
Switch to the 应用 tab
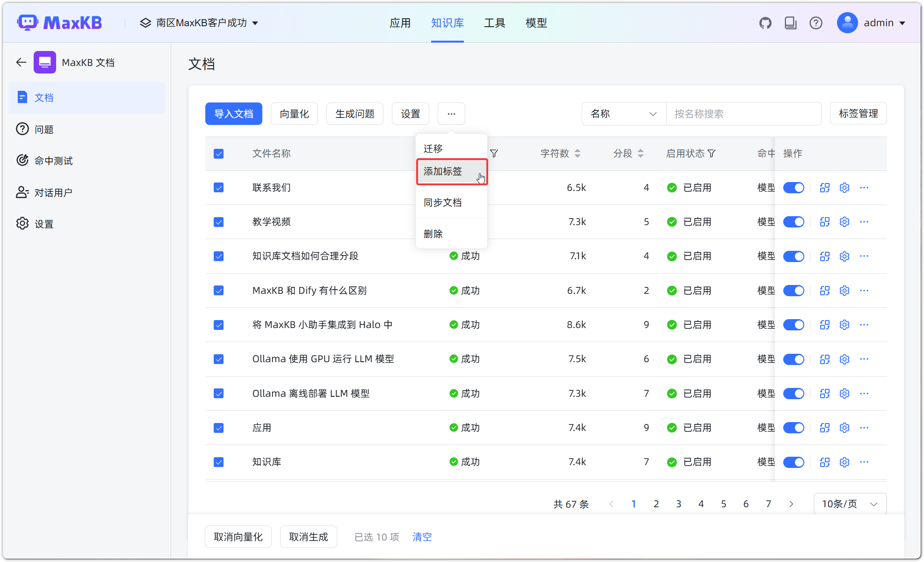[400, 22]
